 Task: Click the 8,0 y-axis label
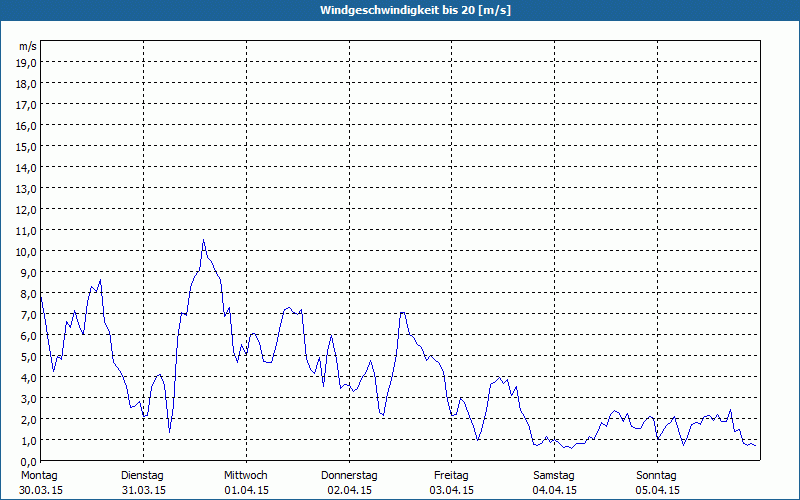29,294
